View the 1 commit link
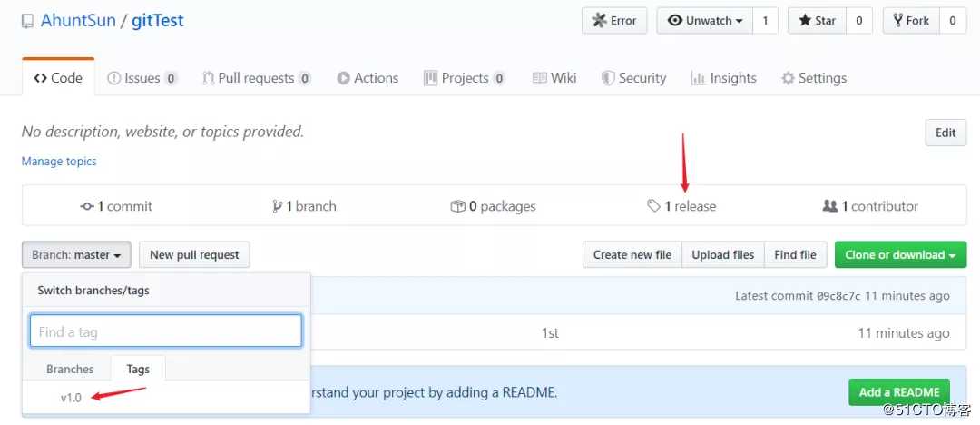 pyautogui.click(x=116, y=206)
